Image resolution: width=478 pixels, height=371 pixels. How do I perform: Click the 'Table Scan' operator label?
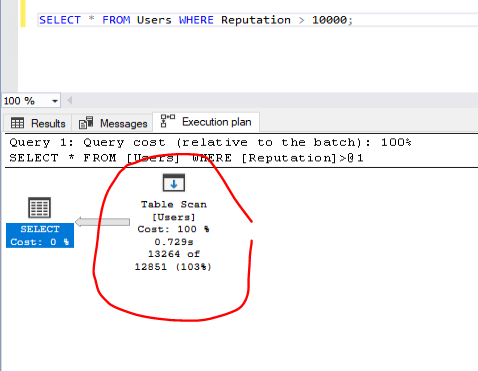tap(174, 204)
